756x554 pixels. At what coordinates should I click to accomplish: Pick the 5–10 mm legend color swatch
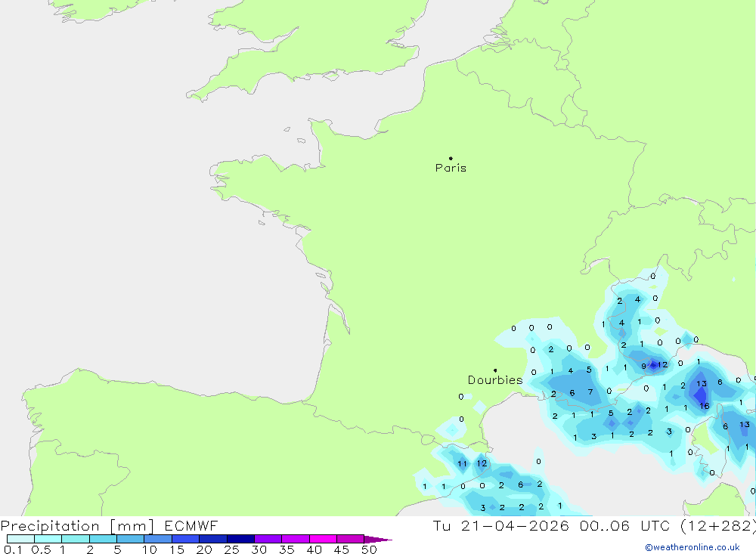tap(131, 539)
